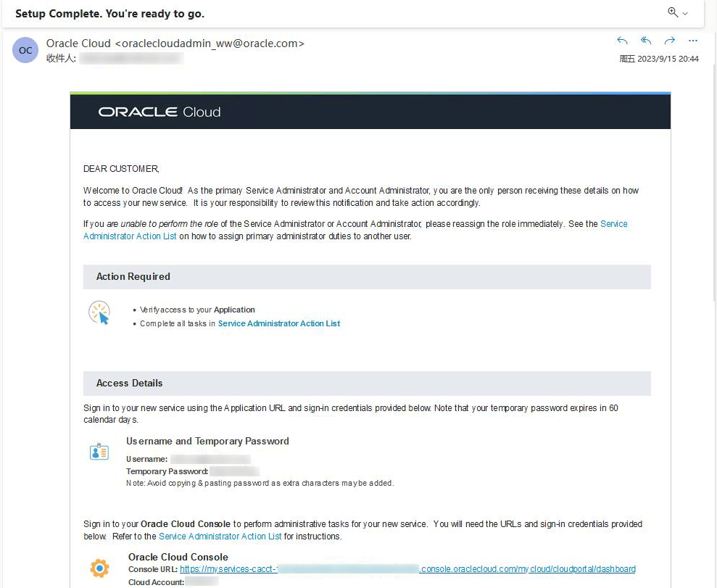Click the Oracle Cloud logo banner
This screenshot has height=588, width=717.
(x=370, y=112)
